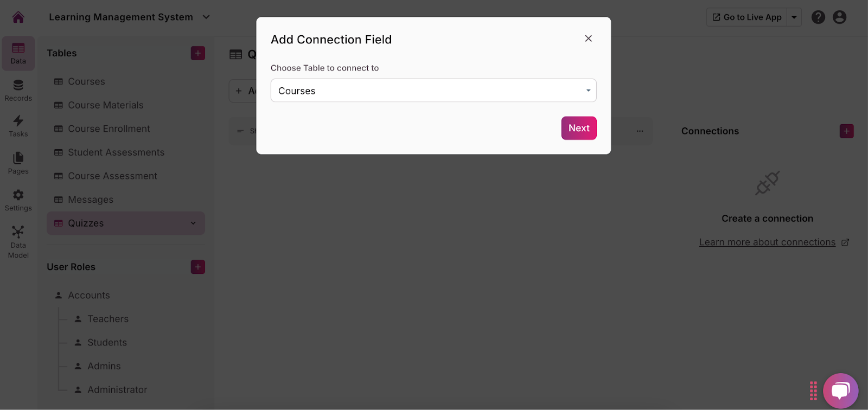The image size is (868, 410).
Task: Select the Course Materials table
Action: pyautogui.click(x=105, y=105)
